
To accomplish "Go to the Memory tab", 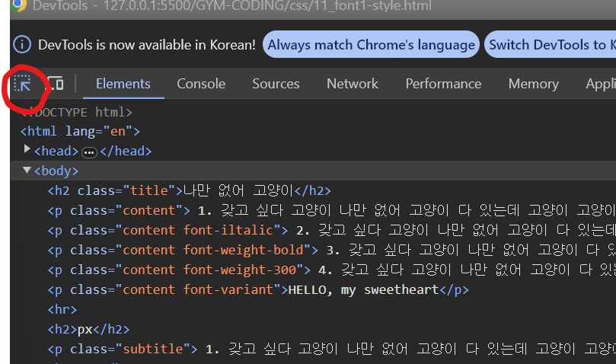I will (x=534, y=84).
